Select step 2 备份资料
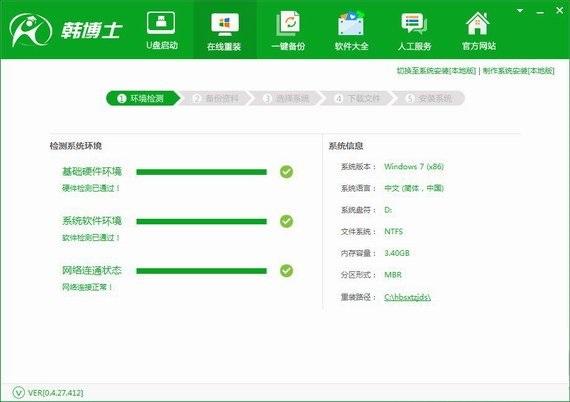 (216, 98)
